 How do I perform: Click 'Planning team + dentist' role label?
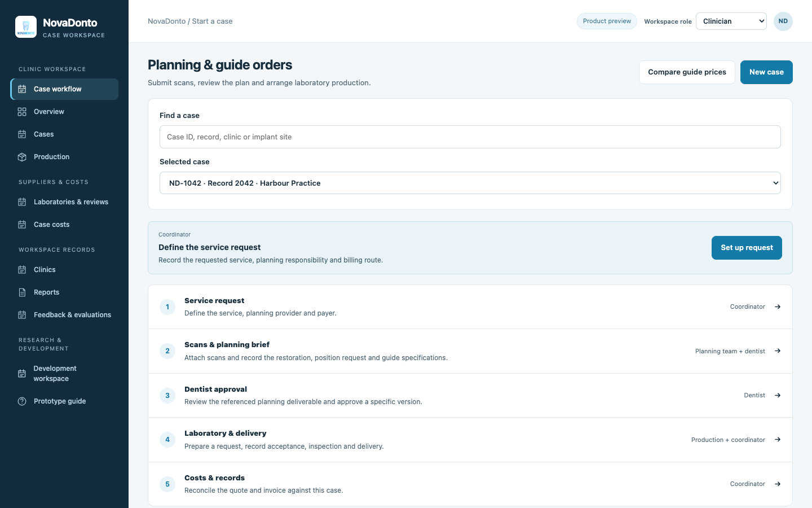point(730,351)
